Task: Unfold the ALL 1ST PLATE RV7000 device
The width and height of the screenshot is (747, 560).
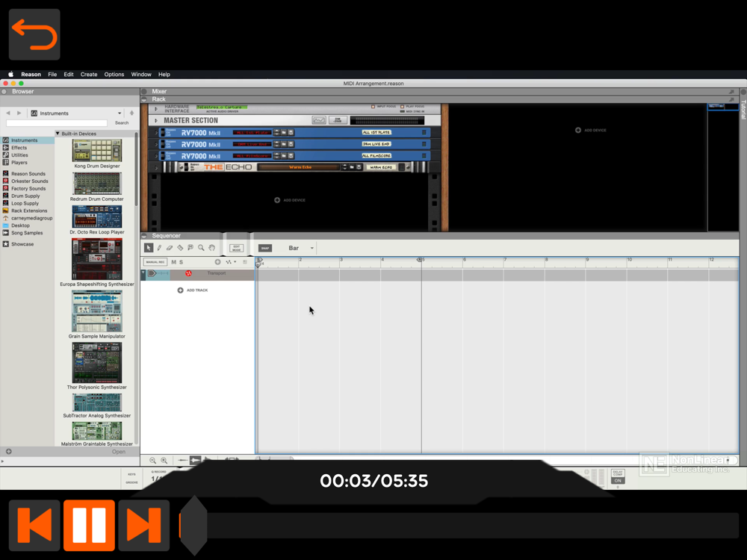Action: (156, 132)
